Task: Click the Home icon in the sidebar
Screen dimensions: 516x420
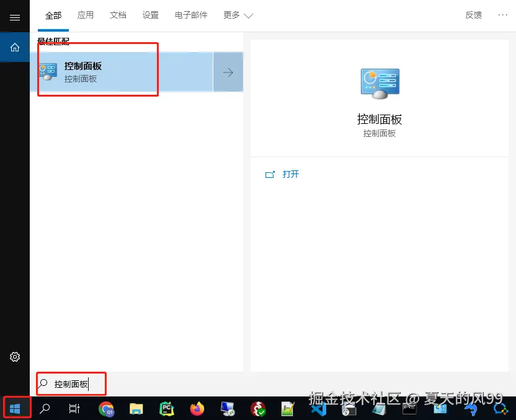Action: point(15,47)
